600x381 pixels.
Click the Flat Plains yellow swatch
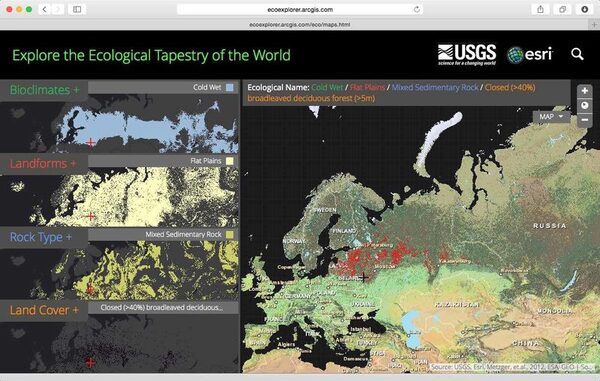click(229, 161)
